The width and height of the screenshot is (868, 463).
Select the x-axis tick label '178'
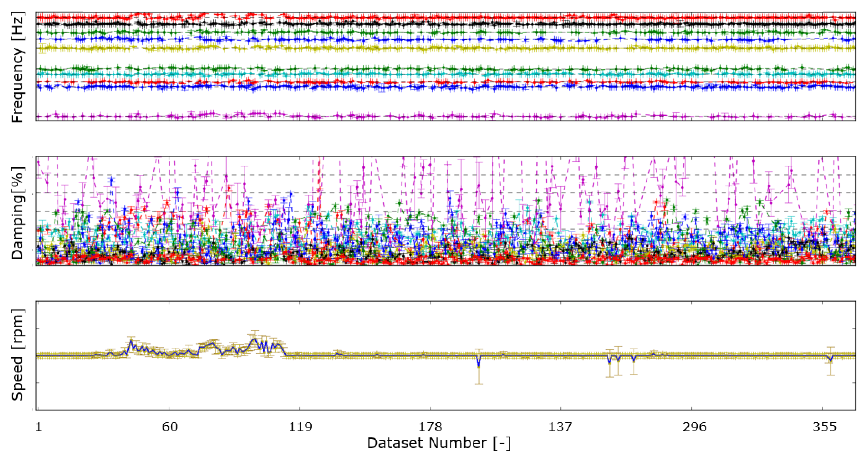430,427
